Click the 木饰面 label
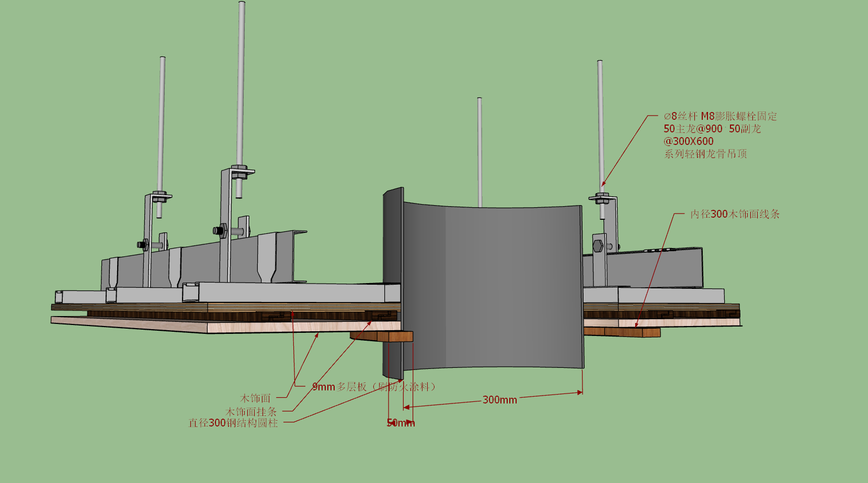The image size is (868, 483). (x=255, y=399)
